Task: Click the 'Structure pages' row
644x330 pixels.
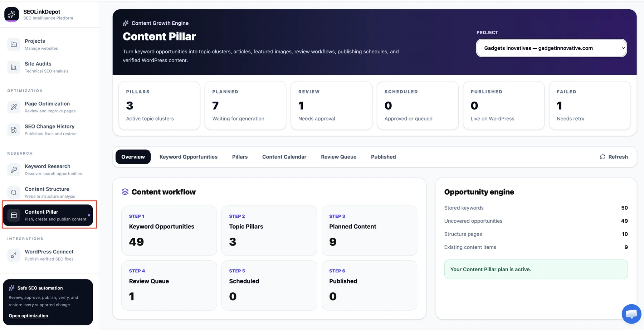Action: point(536,234)
